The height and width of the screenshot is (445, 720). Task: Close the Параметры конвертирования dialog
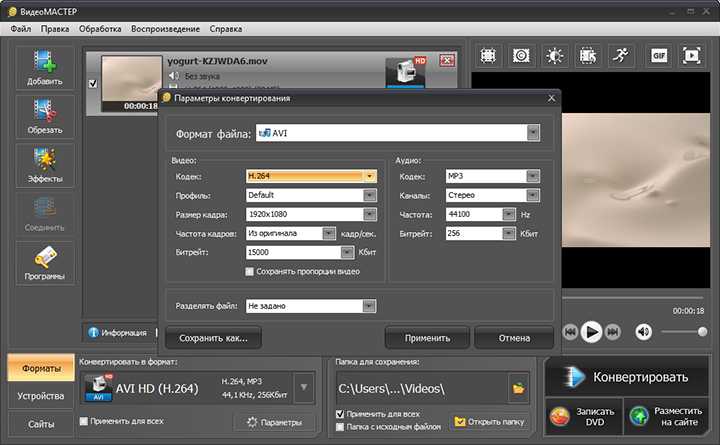(551, 98)
